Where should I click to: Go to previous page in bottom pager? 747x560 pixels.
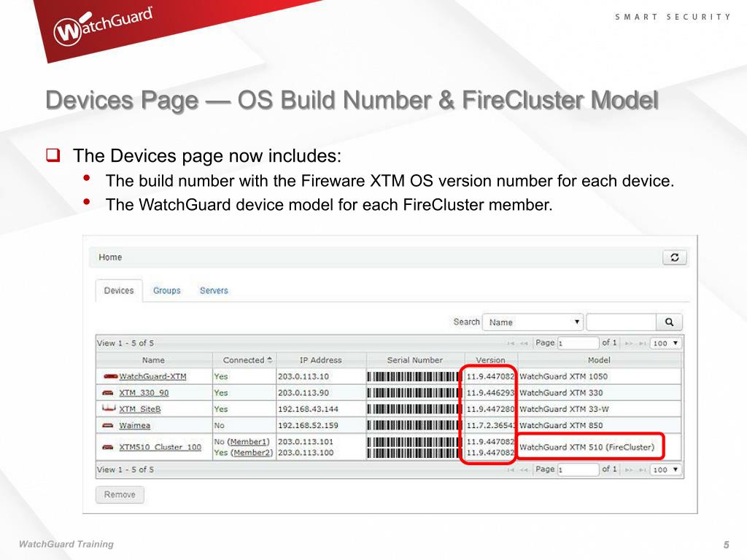[x=524, y=470]
